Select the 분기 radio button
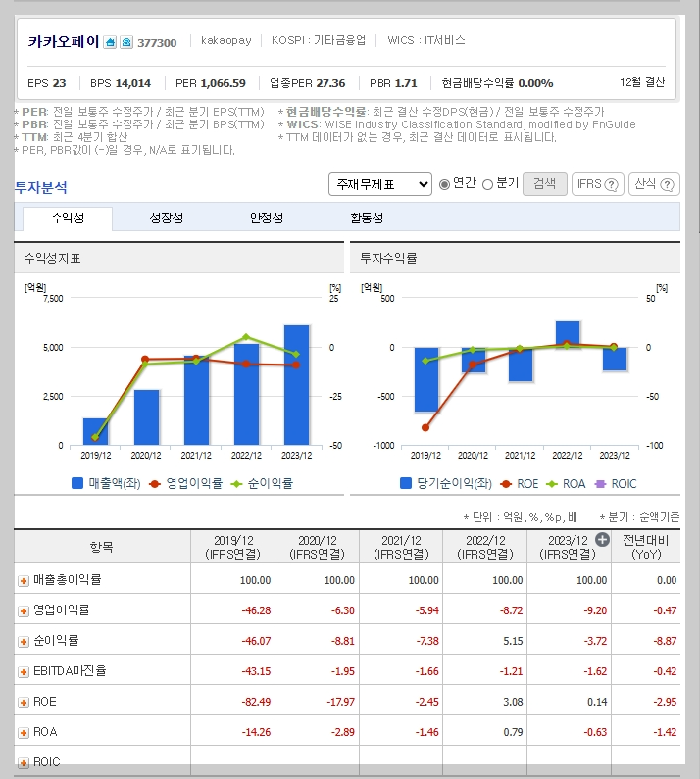Image resolution: width=700 pixels, height=779 pixels. 487,185
